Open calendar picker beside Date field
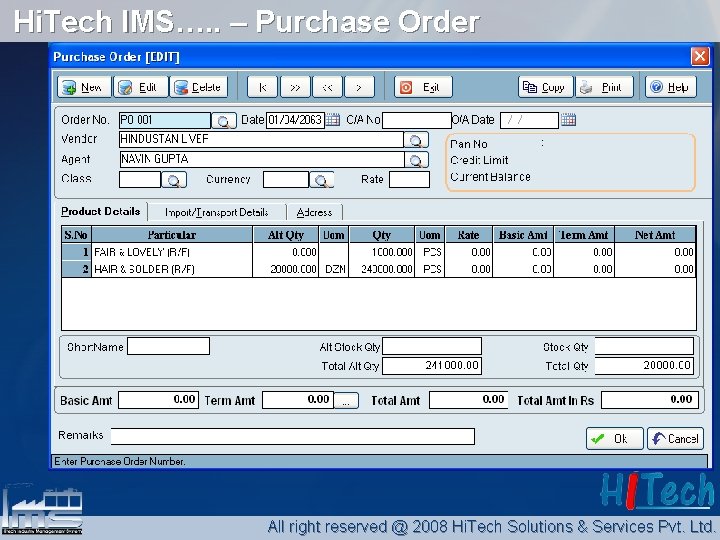Screen dimensions: 720x540 pos(332,120)
